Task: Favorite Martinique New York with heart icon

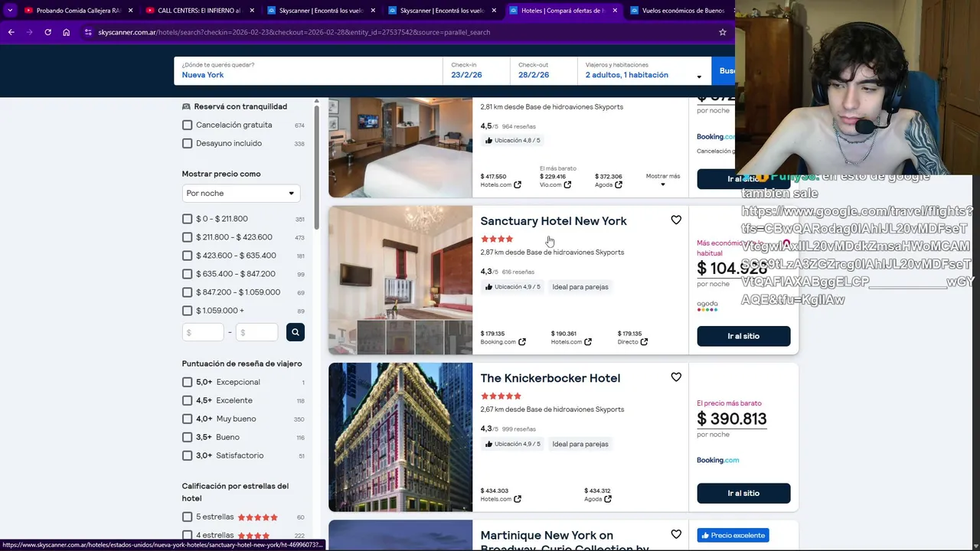Action: 676,534
